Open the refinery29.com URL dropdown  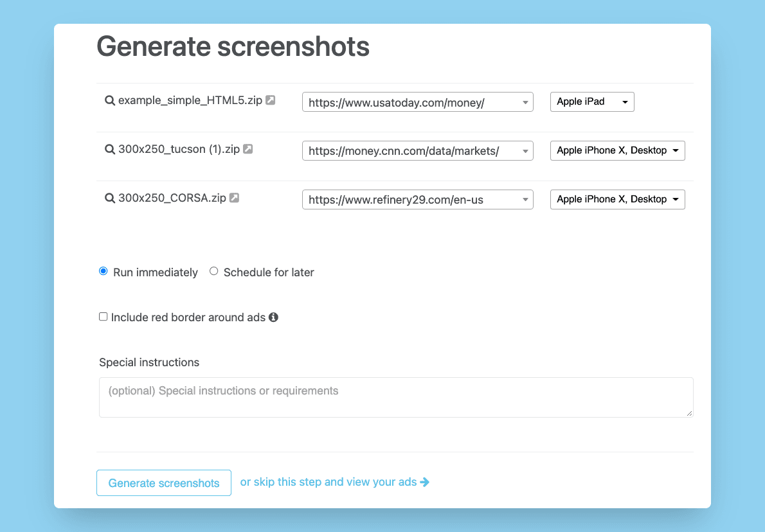click(418, 199)
